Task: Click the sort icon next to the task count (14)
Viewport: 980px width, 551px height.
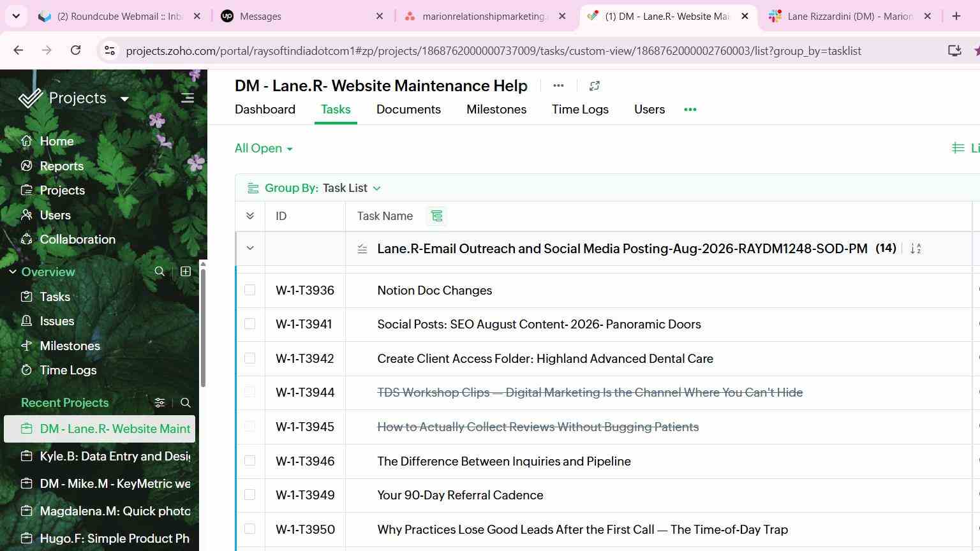Action: tap(916, 249)
